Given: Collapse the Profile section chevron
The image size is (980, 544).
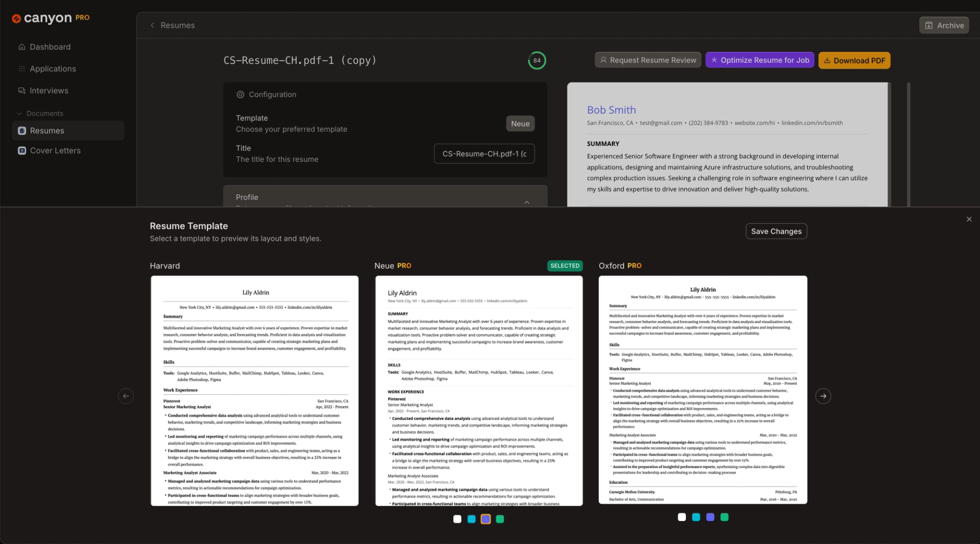Looking at the screenshot, I should tap(526, 202).
